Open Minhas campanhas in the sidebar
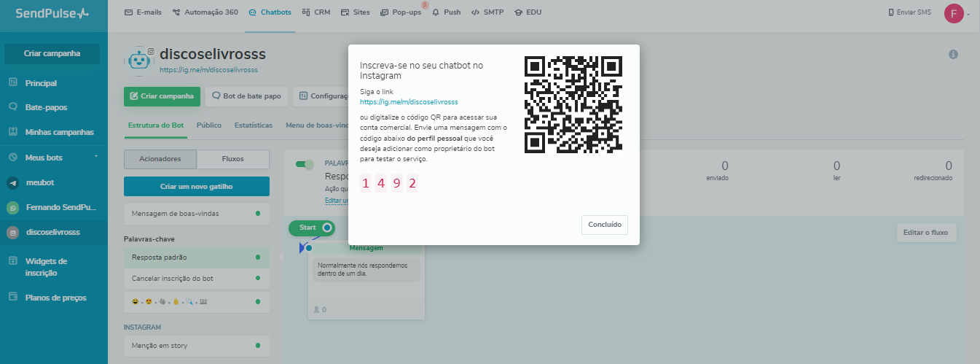The height and width of the screenshot is (364, 980). (x=59, y=132)
